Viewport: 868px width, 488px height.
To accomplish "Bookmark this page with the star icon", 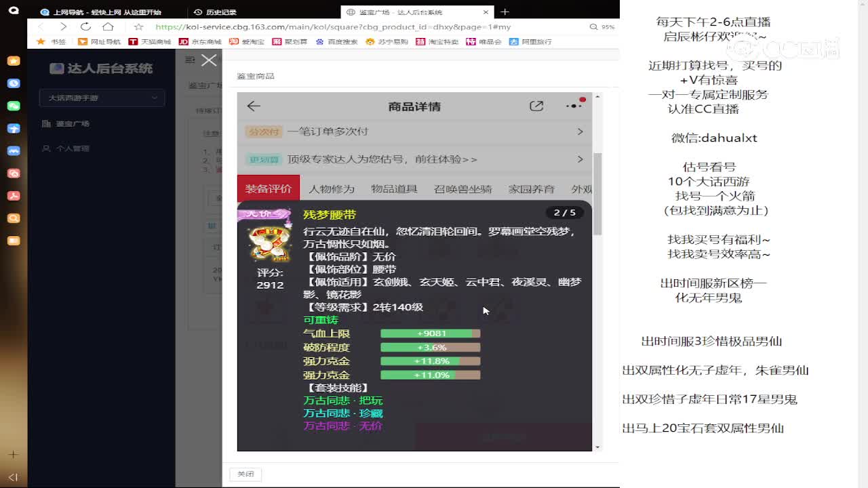I will click(x=138, y=26).
